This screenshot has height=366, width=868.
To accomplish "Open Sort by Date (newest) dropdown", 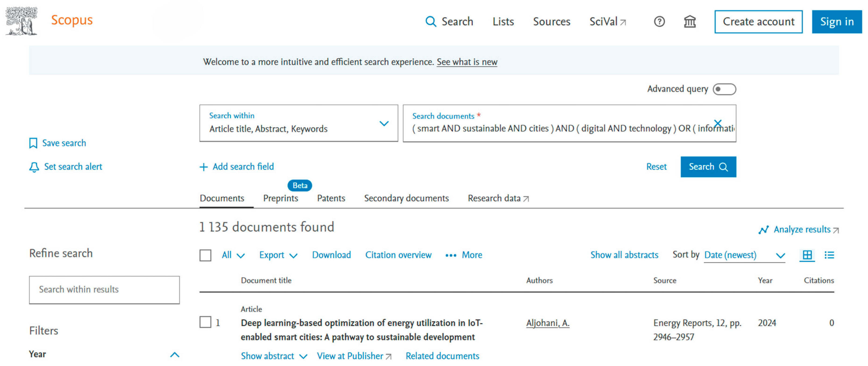I will click(x=744, y=255).
